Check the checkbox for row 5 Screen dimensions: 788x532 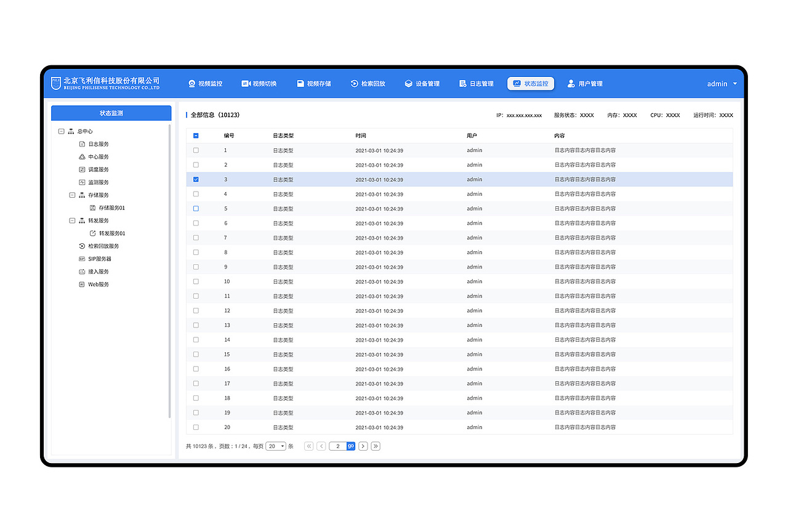tap(196, 209)
